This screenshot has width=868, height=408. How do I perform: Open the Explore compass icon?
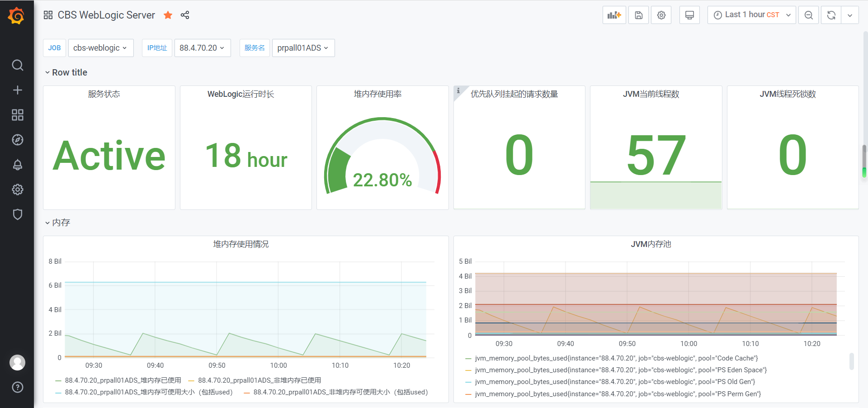click(x=17, y=140)
